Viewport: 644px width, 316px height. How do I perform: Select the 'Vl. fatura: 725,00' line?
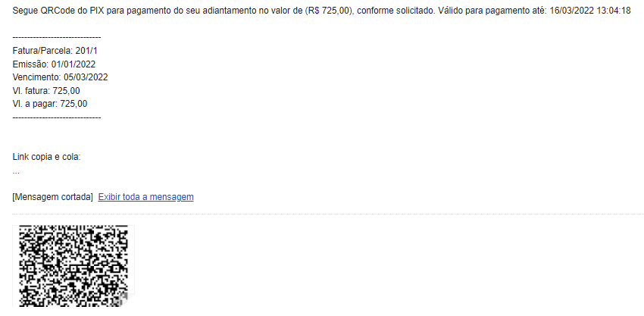point(46,91)
